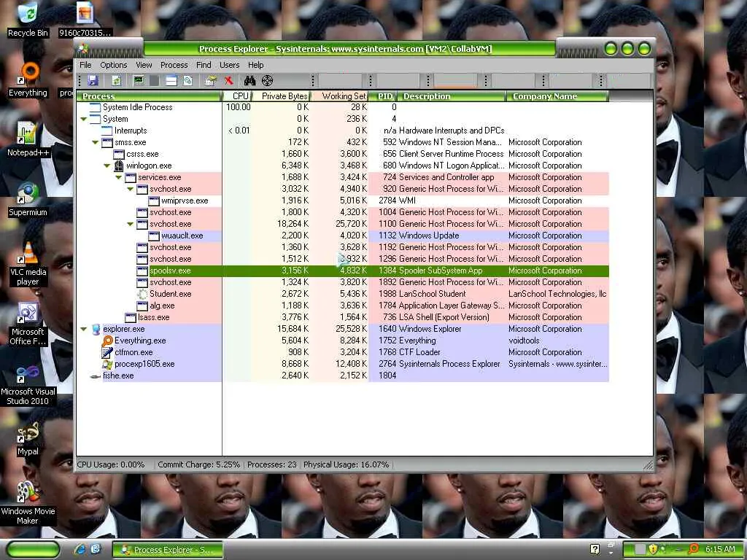
Task: Collapse the svchost.exe PID 1100 node
Action: coord(130,224)
